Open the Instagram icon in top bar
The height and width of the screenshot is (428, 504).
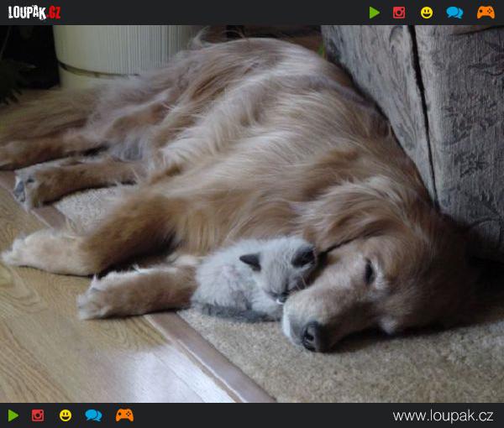pos(399,13)
